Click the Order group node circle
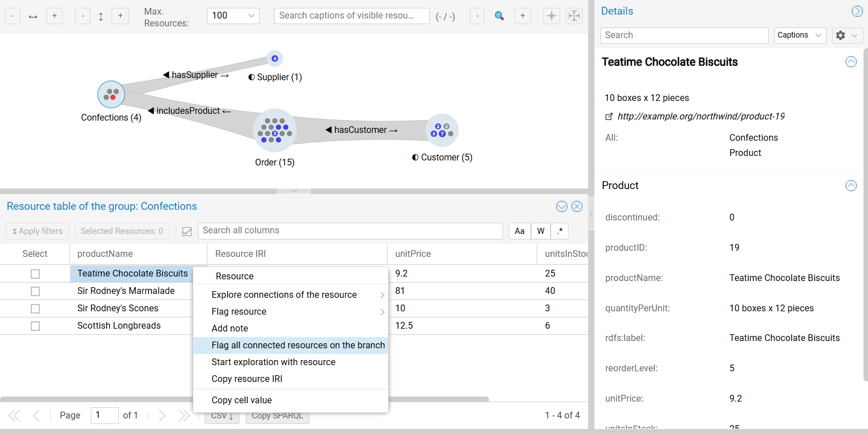This screenshot has height=433, width=868. (275, 131)
